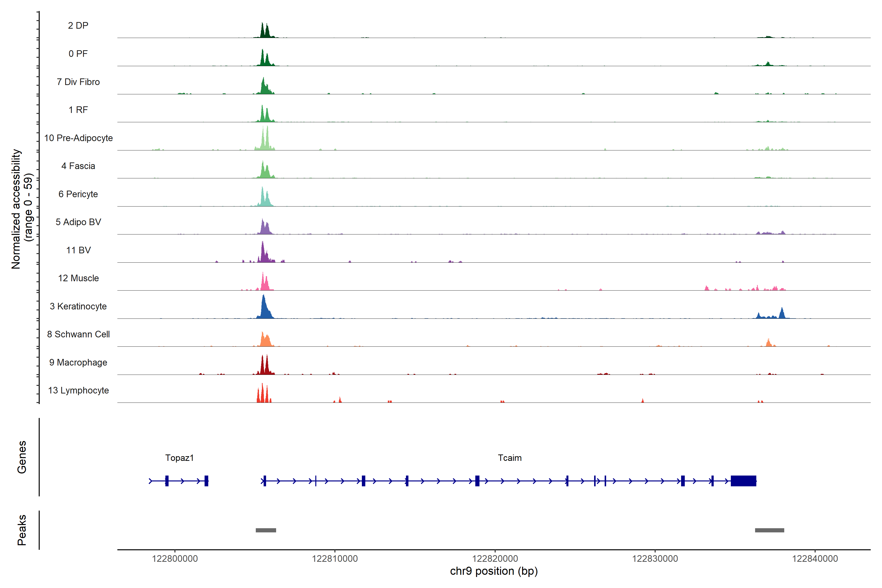Click the 122800000 axis tick label
The image size is (882, 588).
click(175, 559)
